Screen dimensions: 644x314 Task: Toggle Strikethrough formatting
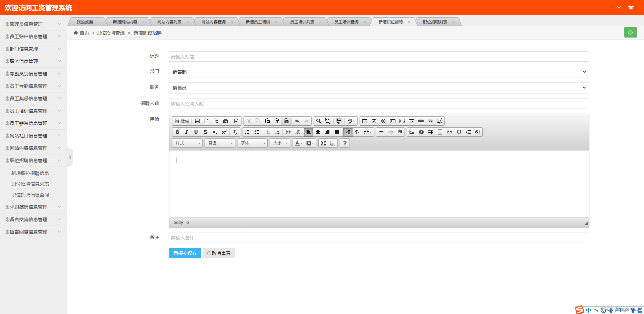[x=205, y=132]
